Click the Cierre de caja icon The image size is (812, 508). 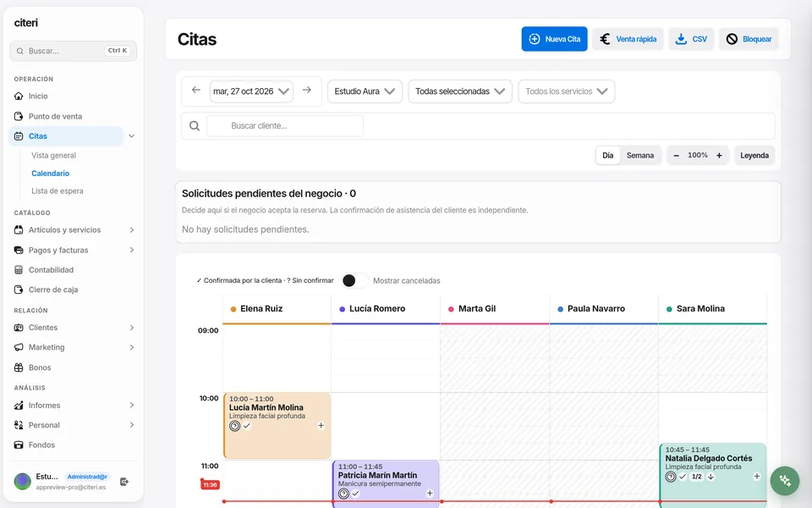[19, 290]
